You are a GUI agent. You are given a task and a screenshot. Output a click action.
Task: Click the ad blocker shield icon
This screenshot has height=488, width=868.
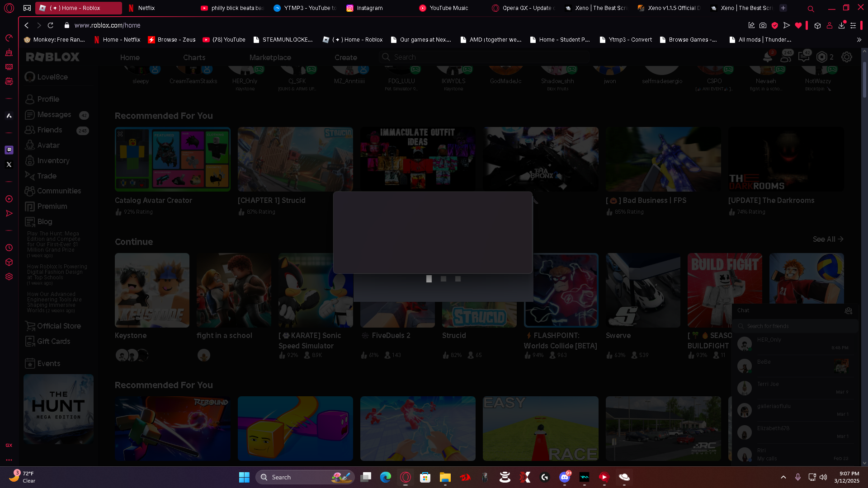click(775, 25)
